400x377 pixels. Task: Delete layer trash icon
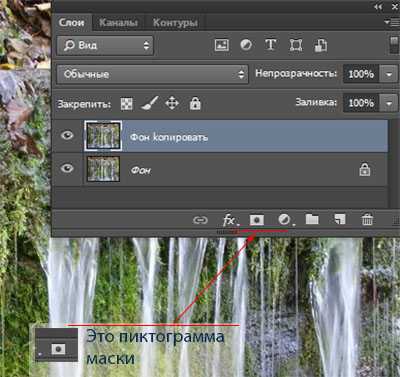coord(367,220)
